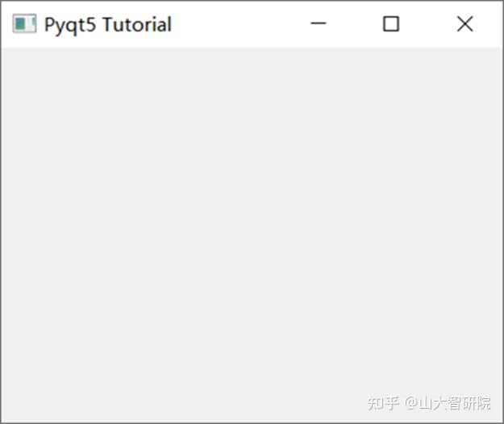Click title bar gap between maximize and close

pos(428,24)
